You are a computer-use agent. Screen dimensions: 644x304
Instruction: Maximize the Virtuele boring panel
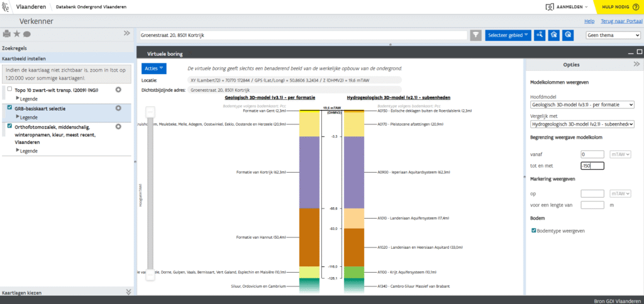(639, 52)
